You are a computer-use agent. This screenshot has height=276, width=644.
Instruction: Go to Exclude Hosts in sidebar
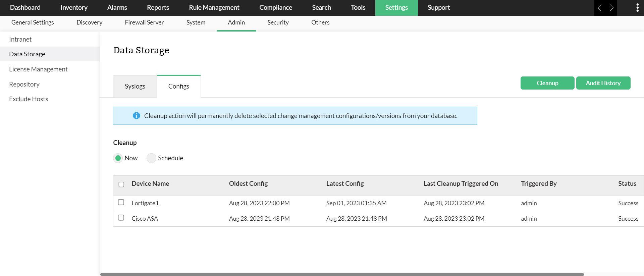click(29, 99)
